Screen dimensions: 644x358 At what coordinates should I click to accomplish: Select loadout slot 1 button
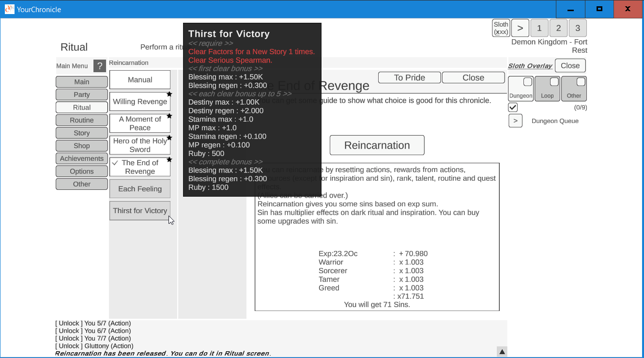(539, 28)
